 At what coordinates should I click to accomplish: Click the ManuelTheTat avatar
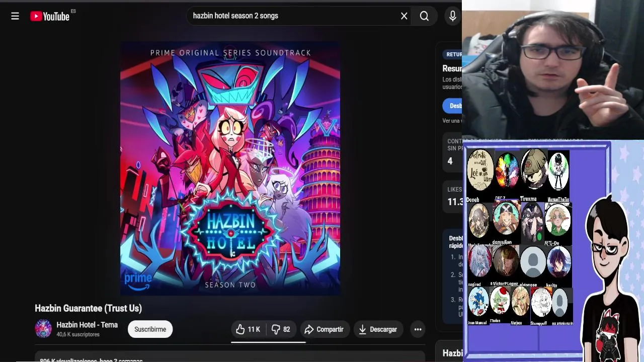(558, 172)
